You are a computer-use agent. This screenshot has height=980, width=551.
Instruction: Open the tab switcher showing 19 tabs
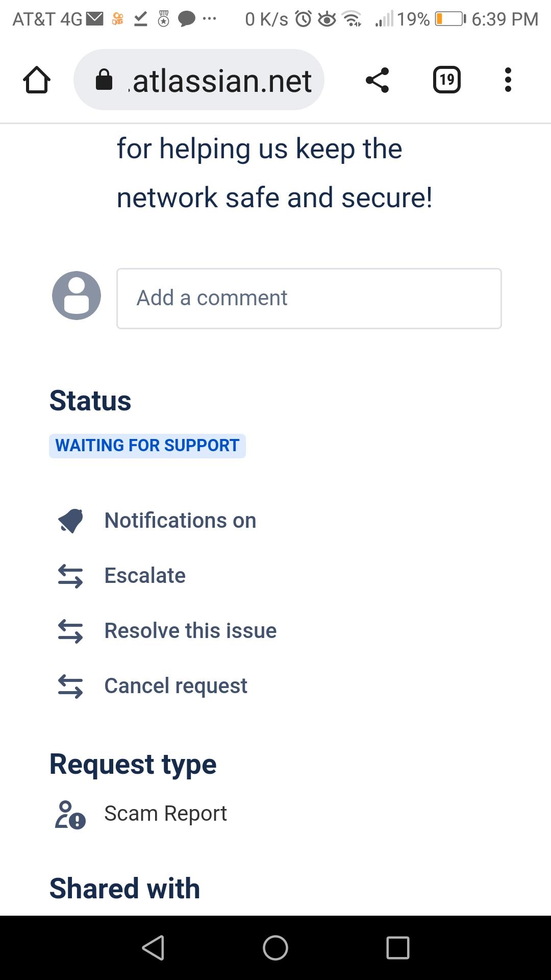point(446,80)
